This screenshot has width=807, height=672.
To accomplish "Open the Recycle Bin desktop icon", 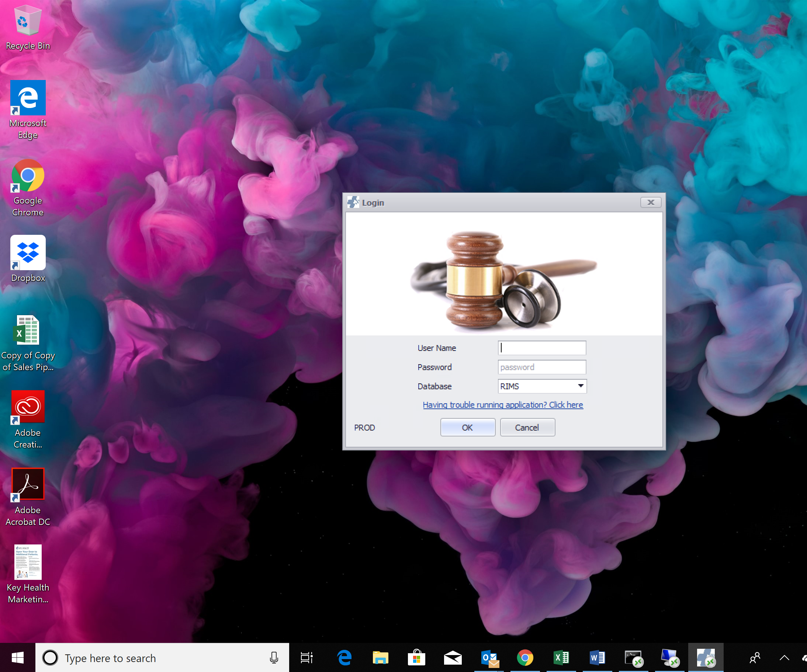I will coord(28,22).
